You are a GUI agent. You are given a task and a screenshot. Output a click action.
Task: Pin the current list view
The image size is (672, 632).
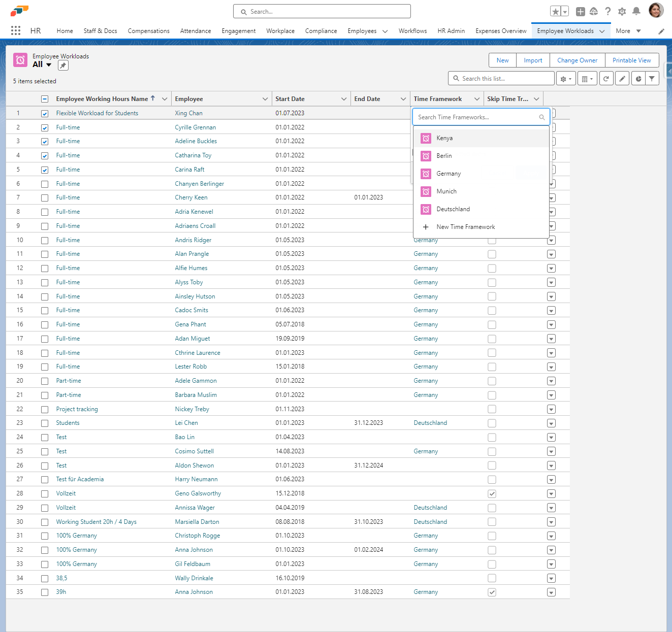point(62,65)
